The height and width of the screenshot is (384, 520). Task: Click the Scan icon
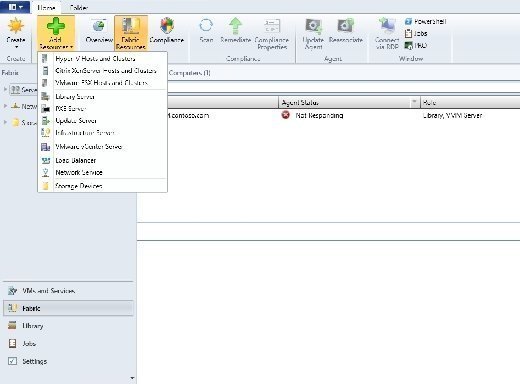206,25
